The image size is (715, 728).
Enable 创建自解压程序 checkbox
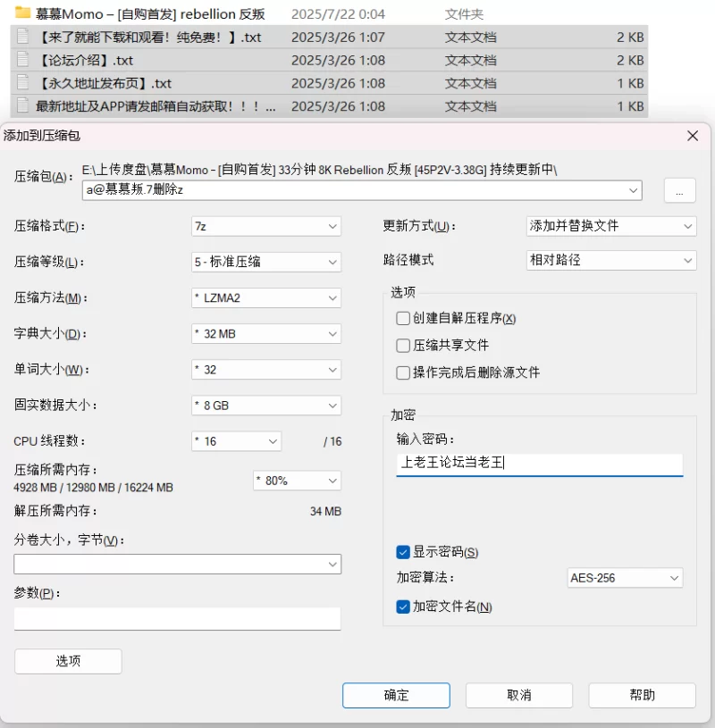pos(403,319)
